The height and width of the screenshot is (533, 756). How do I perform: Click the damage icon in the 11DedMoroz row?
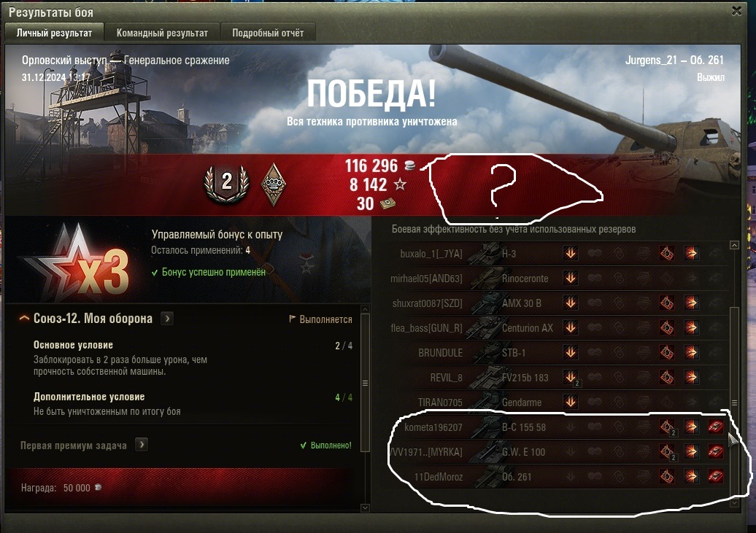(691, 477)
